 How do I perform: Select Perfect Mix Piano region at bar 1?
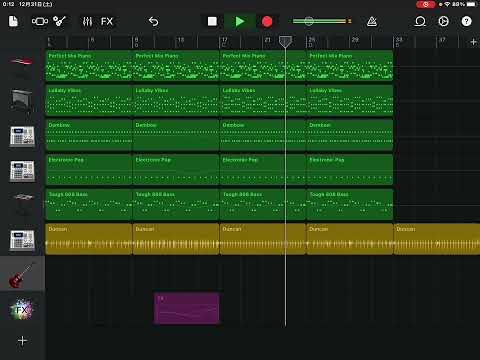click(x=89, y=65)
